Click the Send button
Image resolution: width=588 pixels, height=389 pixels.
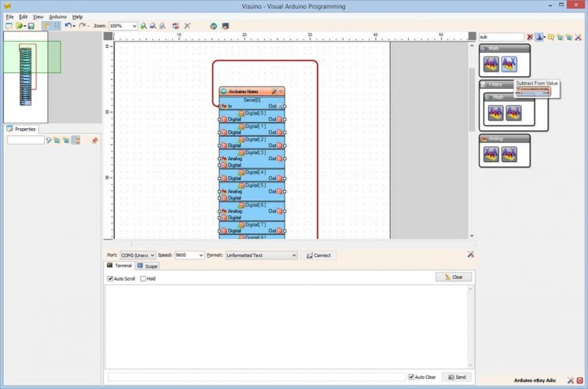[456, 377]
